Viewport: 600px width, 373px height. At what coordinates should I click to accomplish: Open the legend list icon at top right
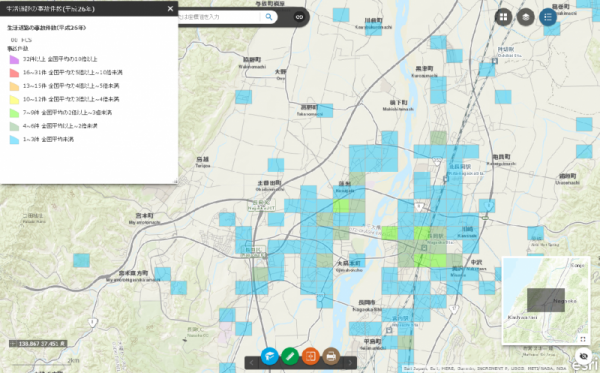click(548, 17)
